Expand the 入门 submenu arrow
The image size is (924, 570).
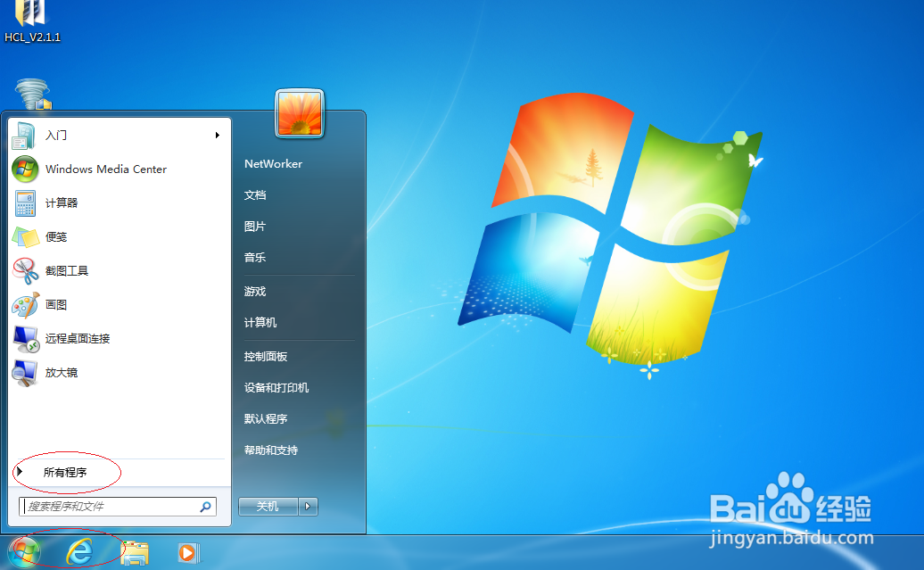point(218,135)
